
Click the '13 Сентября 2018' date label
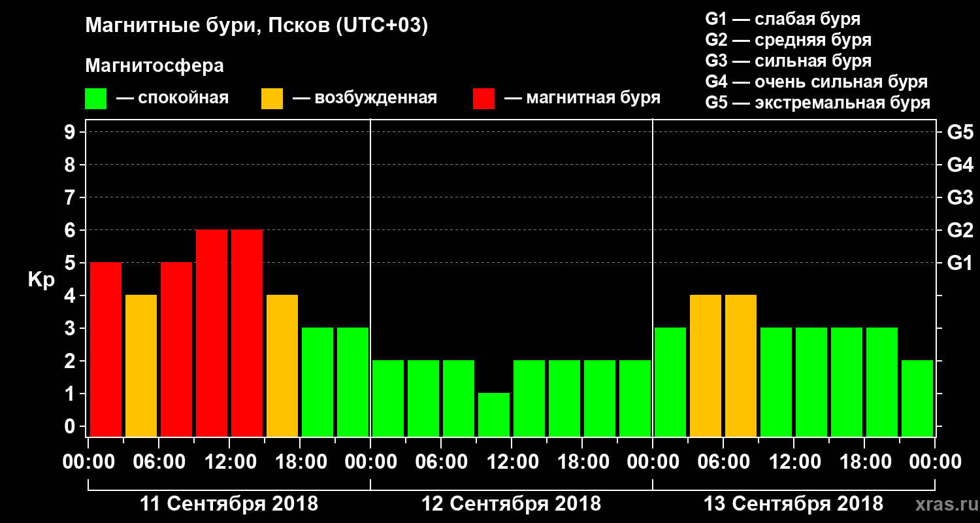pyautogui.click(x=793, y=504)
